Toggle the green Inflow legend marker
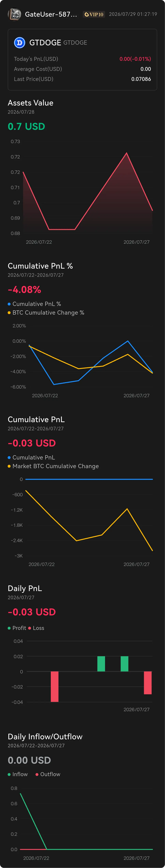 [9, 774]
